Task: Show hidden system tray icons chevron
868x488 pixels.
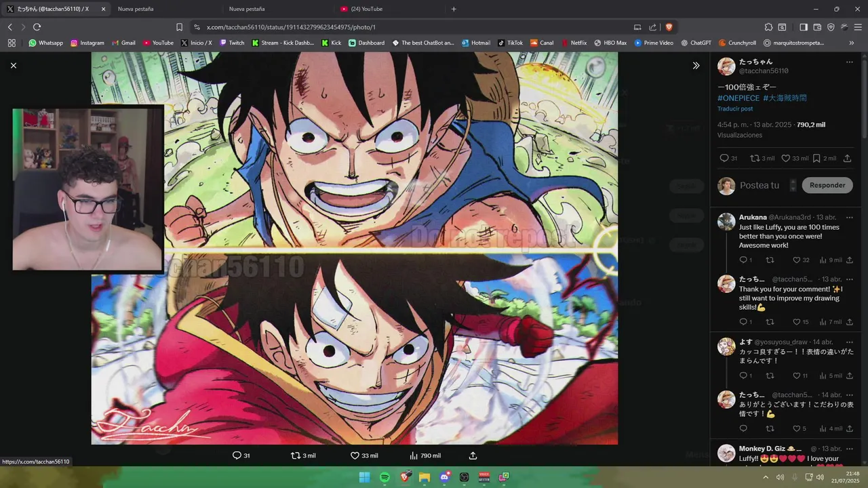Action: pyautogui.click(x=766, y=477)
